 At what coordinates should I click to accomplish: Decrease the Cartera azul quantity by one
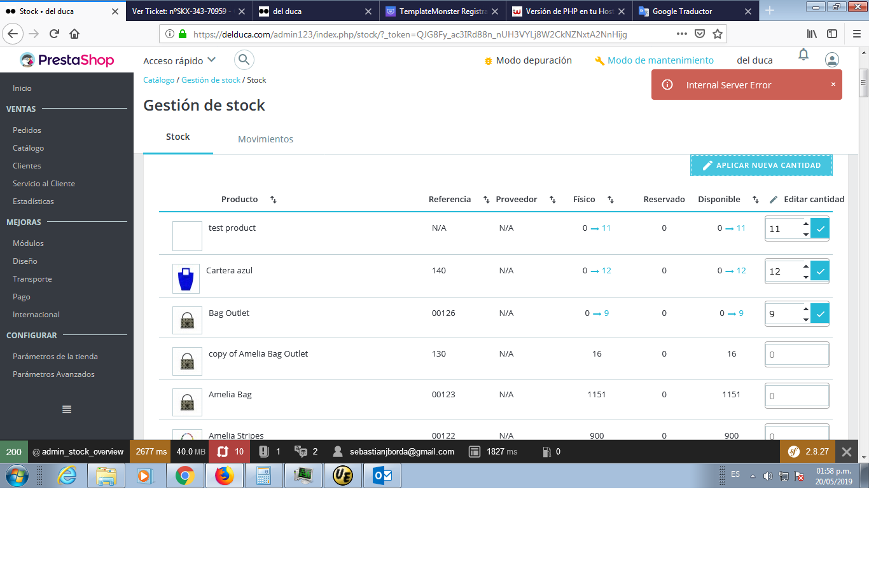[x=805, y=277]
